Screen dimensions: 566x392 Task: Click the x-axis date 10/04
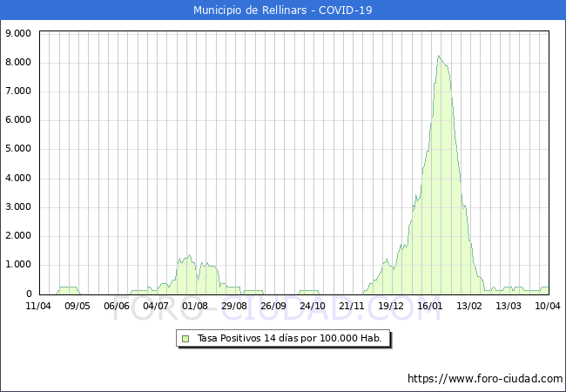click(547, 306)
